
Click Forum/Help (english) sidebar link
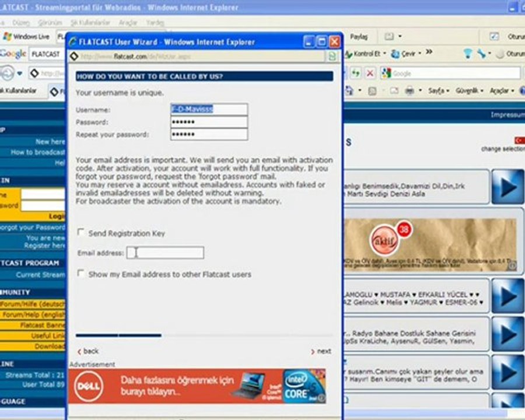33,315
